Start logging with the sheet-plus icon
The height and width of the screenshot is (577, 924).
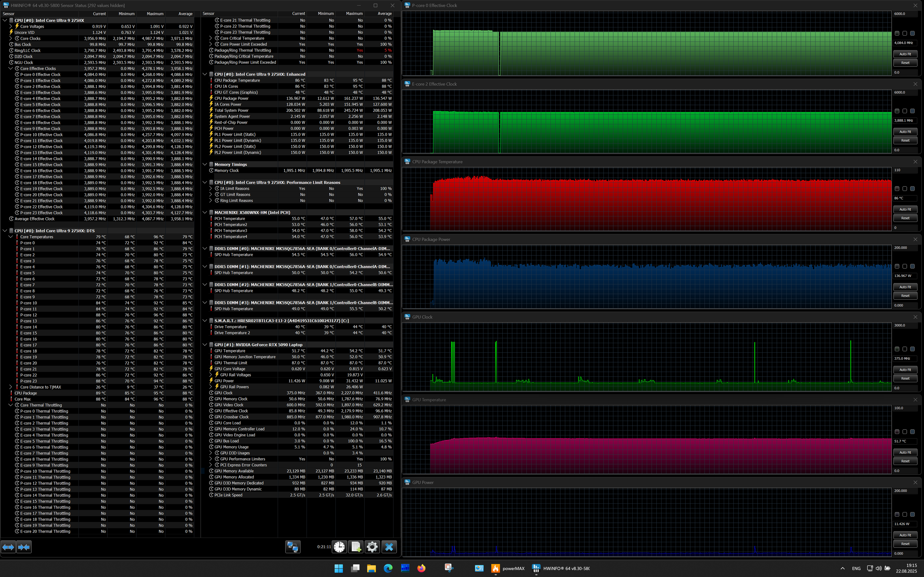pyautogui.click(x=356, y=547)
